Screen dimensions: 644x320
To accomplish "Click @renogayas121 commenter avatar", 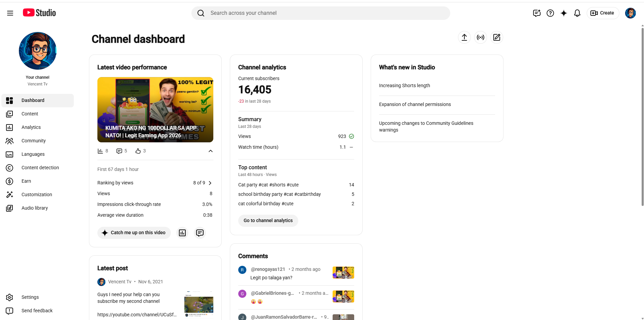I will tap(242, 270).
